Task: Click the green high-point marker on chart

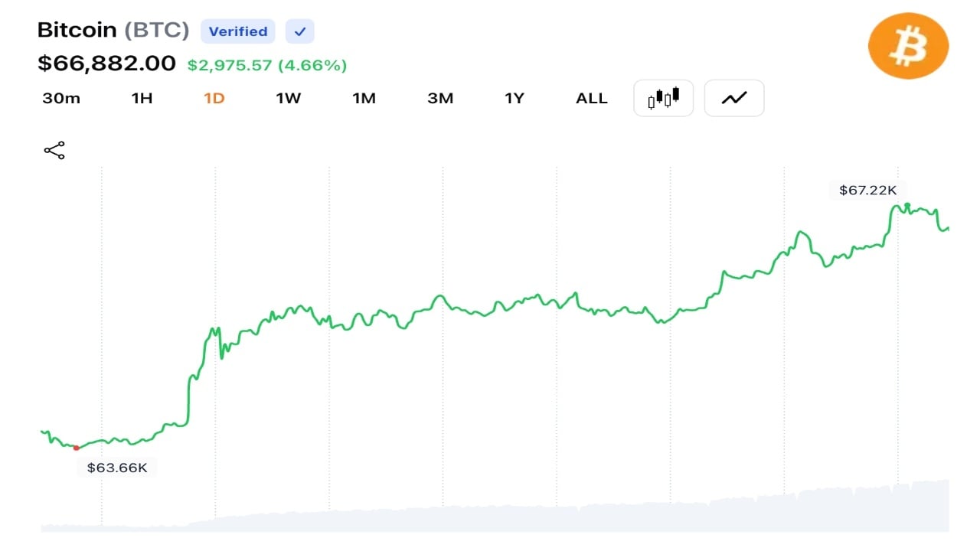Action: (x=907, y=205)
